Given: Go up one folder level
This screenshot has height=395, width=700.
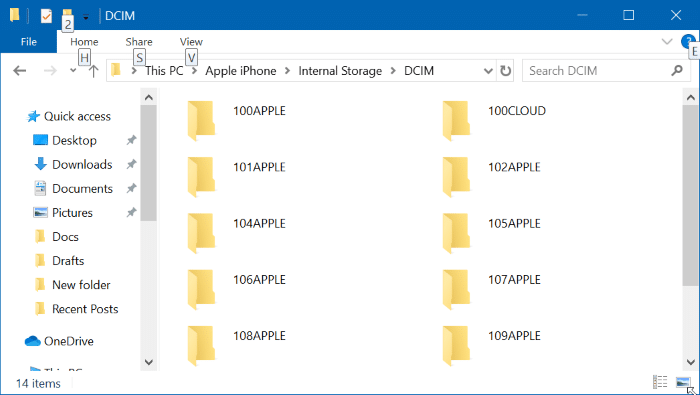Looking at the screenshot, I should pos(93,71).
